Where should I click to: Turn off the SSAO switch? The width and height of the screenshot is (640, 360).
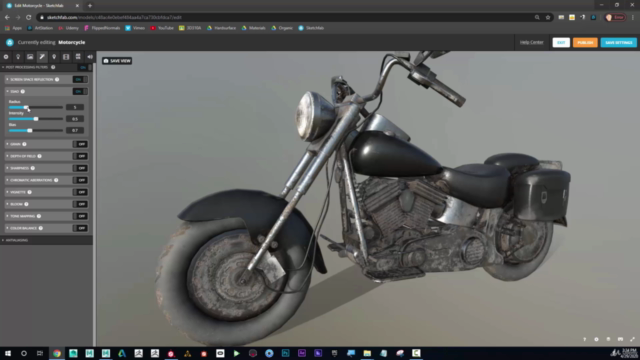[x=80, y=91]
